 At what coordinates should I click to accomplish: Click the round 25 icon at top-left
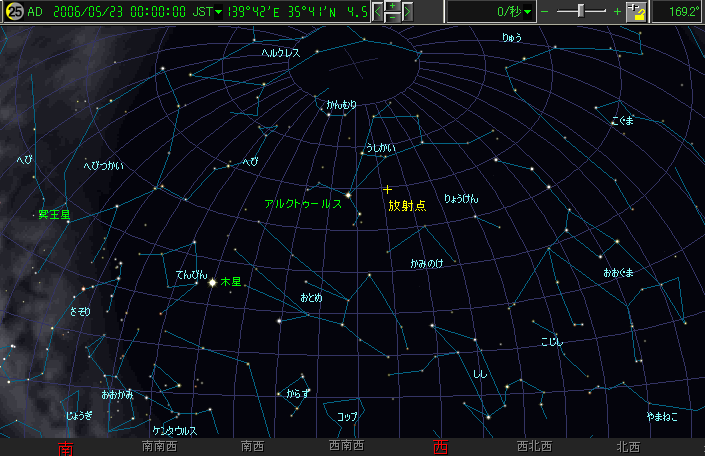(14, 12)
